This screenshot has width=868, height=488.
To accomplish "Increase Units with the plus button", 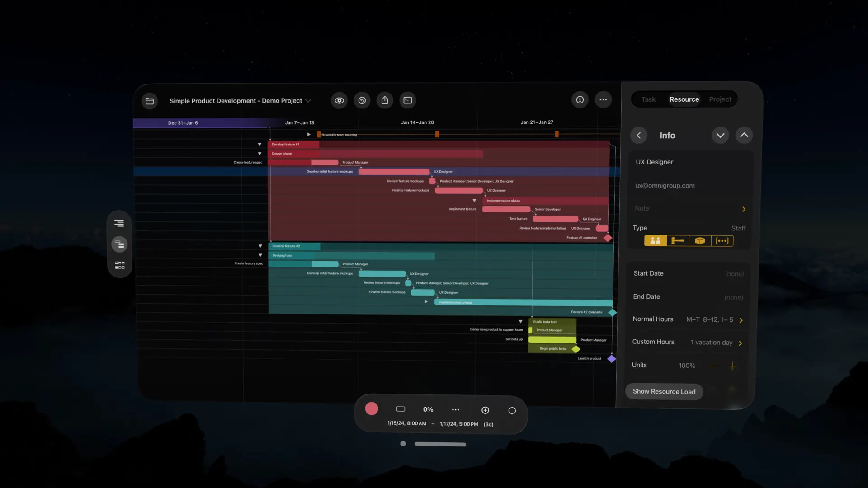I will [x=732, y=366].
